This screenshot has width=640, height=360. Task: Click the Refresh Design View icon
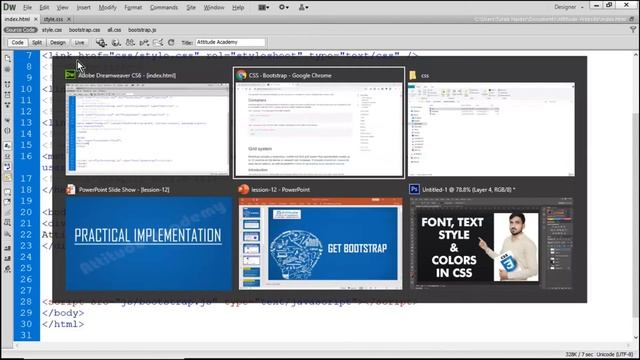[171, 42]
